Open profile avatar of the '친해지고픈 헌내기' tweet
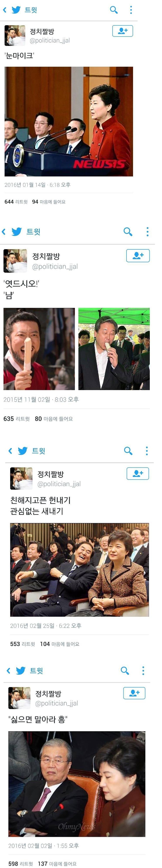 tap(21, 478)
